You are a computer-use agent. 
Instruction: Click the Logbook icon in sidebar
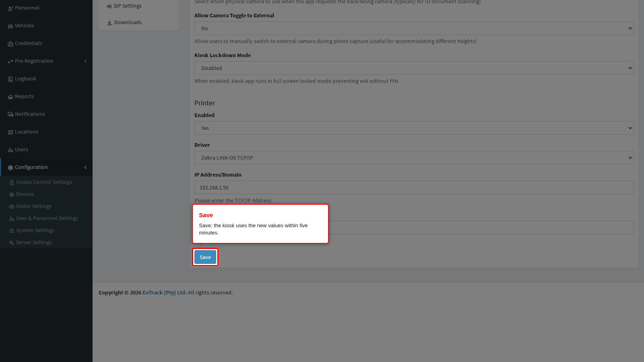tap(10, 79)
